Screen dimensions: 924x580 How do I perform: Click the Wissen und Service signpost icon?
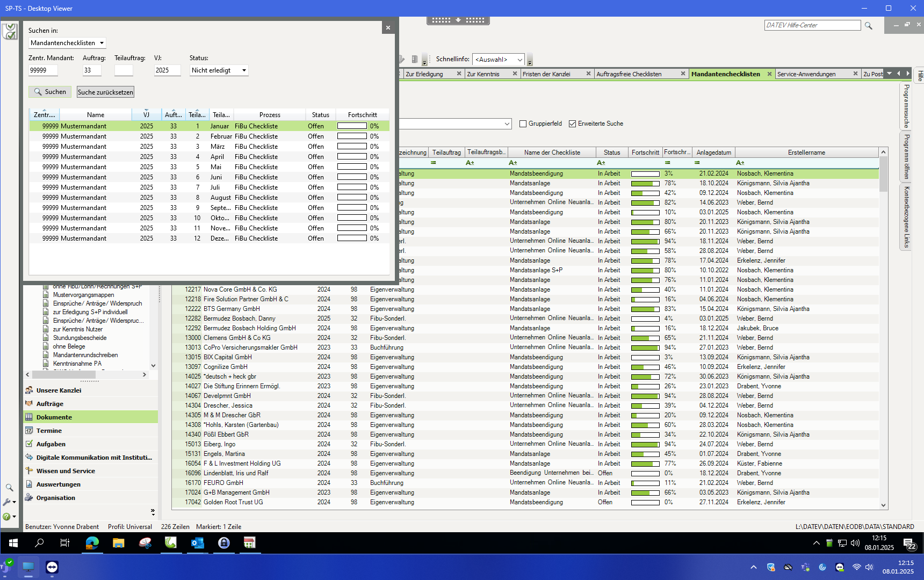click(29, 471)
